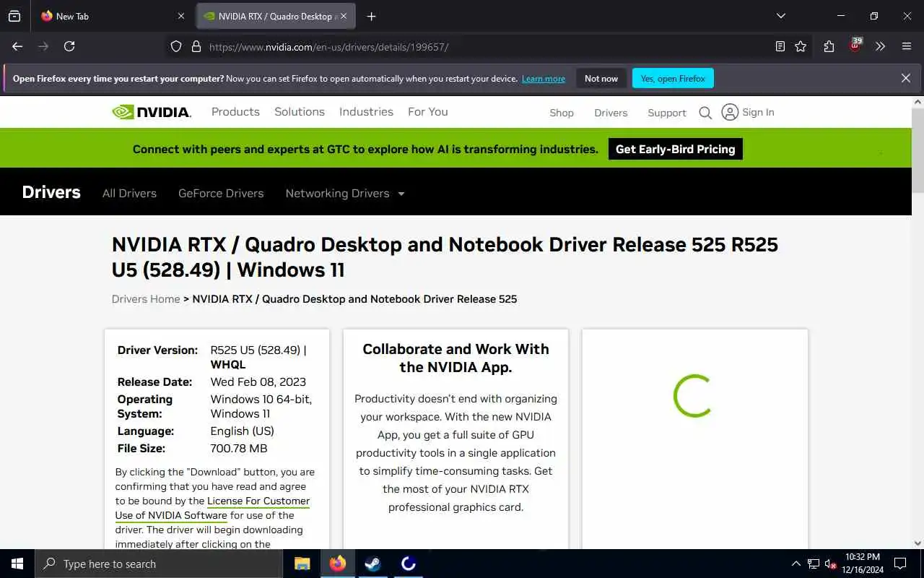Image resolution: width=924 pixels, height=578 pixels.
Task: Click Yes, open Firefox button
Action: (x=673, y=79)
